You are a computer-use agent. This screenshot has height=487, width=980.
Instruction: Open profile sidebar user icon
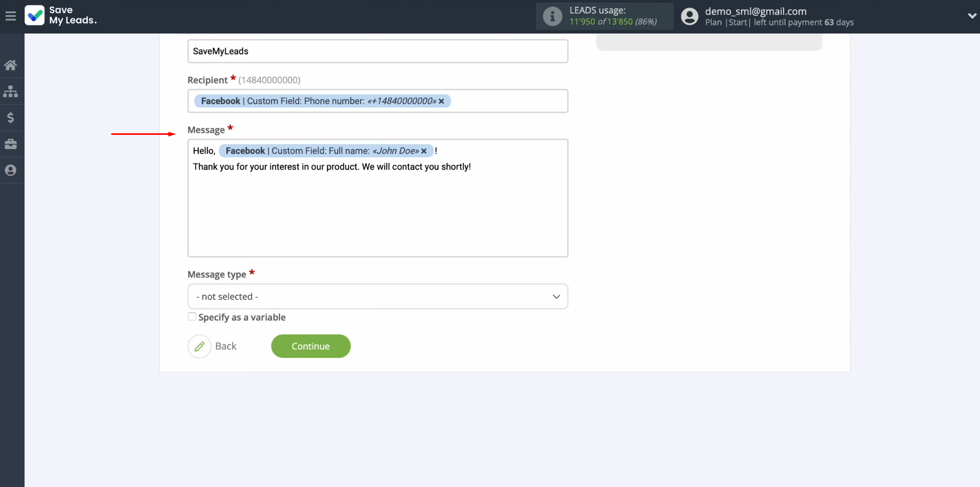coord(10,170)
